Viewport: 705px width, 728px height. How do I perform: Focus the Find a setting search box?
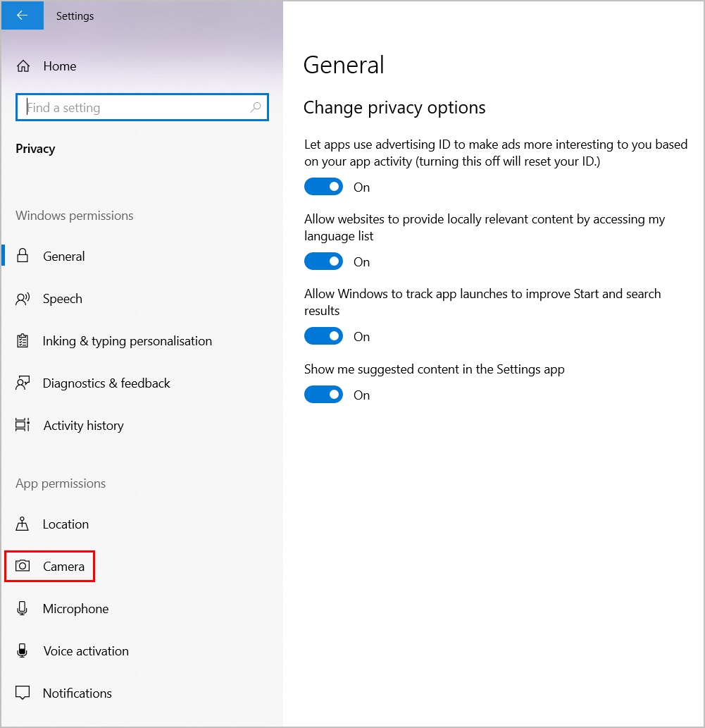134,107
